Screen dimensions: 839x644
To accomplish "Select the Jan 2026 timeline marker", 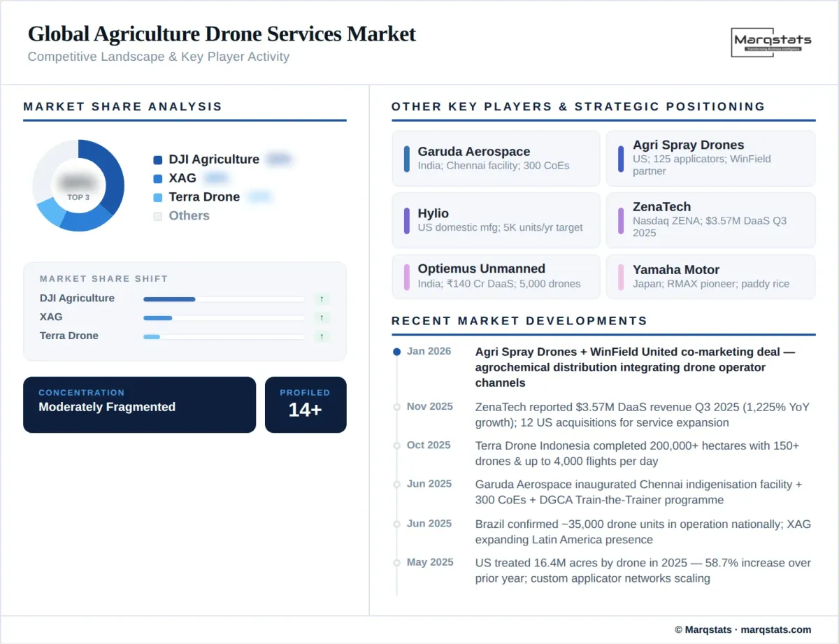I will [x=396, y=352].
